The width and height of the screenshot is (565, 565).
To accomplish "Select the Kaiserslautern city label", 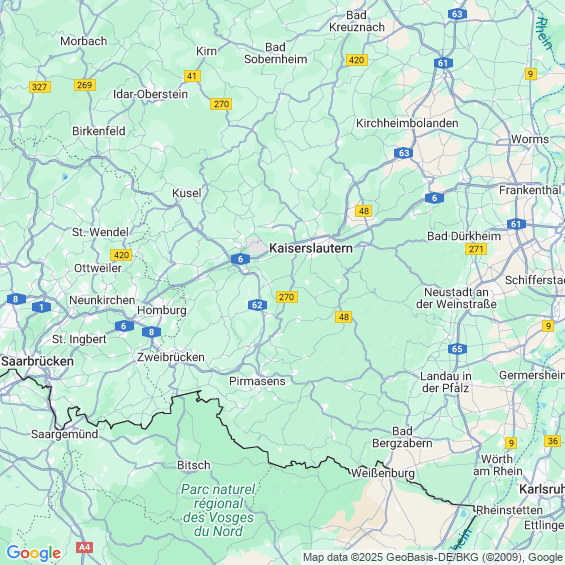I will point(311,248).
